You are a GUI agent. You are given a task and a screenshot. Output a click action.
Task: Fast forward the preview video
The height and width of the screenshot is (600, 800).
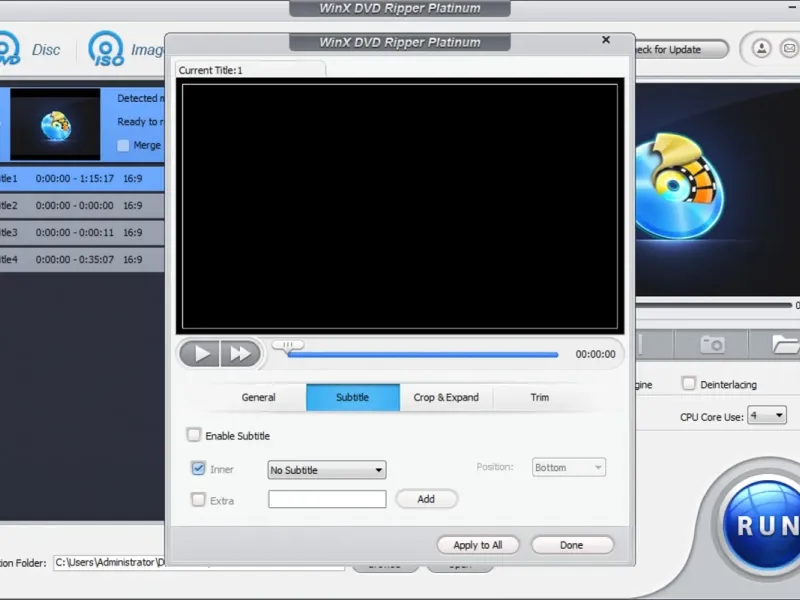240,354
